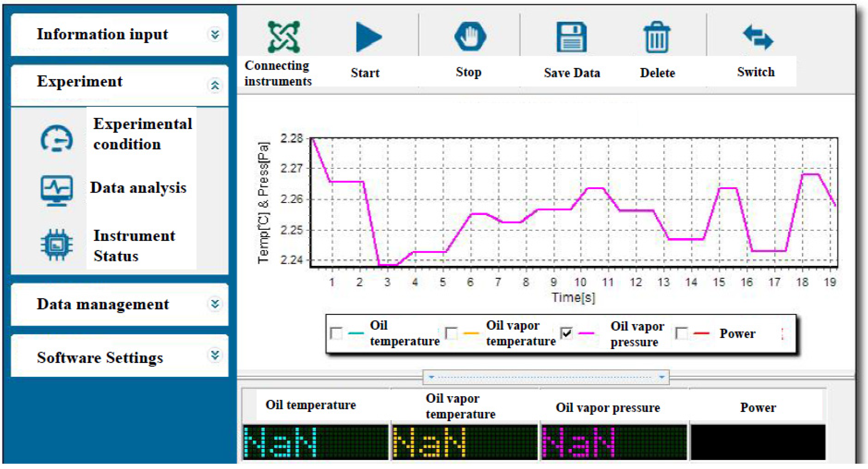Screen dimensions: 868x469
Task: Collapse the Experiment section chevron
Action: (215, 86)
